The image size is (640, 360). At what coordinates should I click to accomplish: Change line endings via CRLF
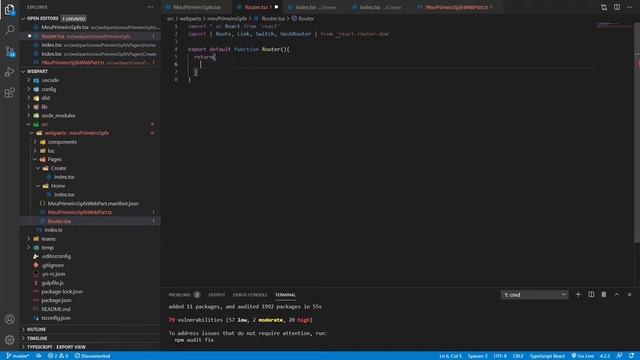pos(518,356)
